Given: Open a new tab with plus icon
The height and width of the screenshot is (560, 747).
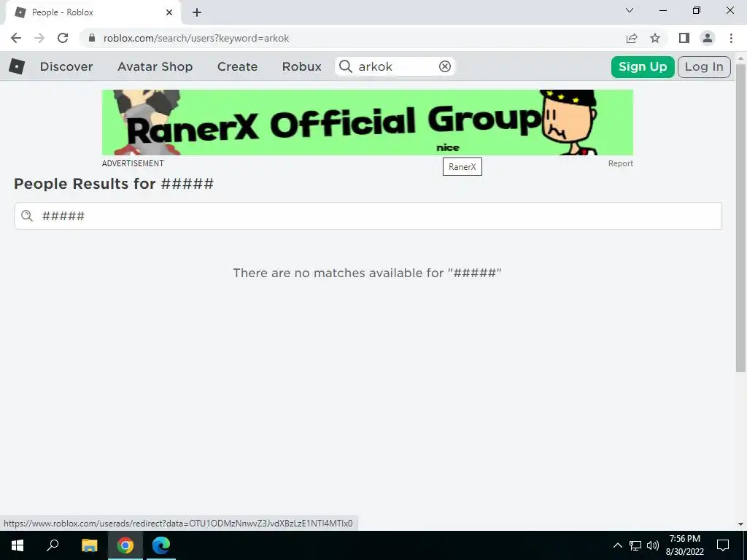Looking at the screenshot, I should 197,12.
